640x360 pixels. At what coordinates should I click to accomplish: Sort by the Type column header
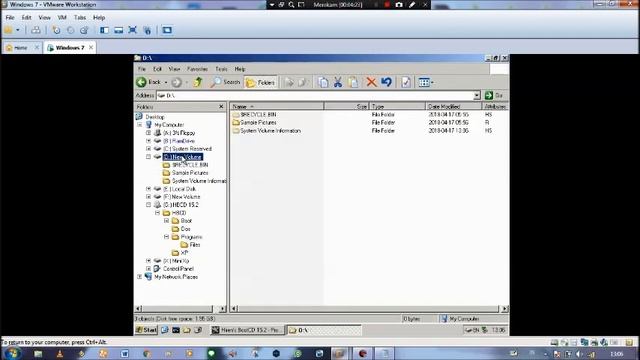[397, 107]
